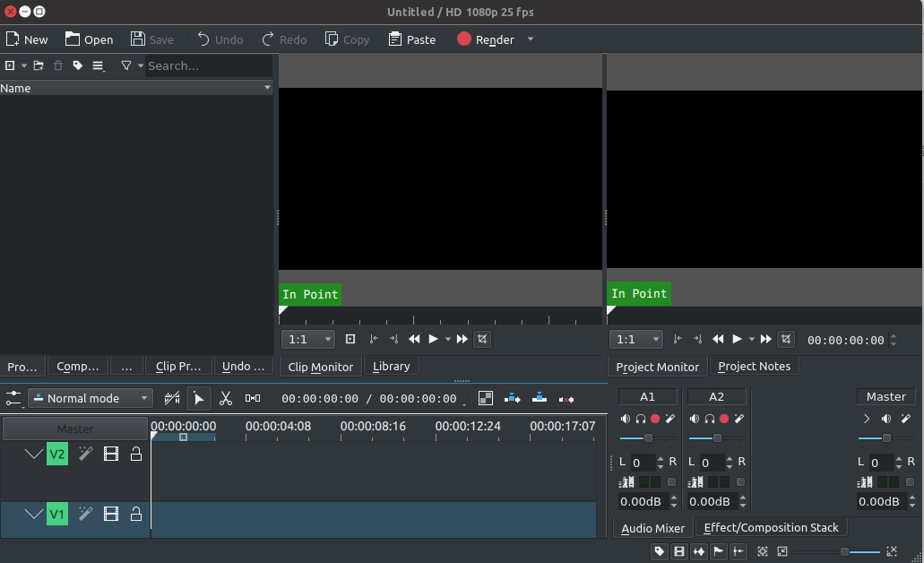Image resolution: width=924 pixels, height=563 pixels.
Task: Play the clip monitor preview
Action: [x=433, y=339]
